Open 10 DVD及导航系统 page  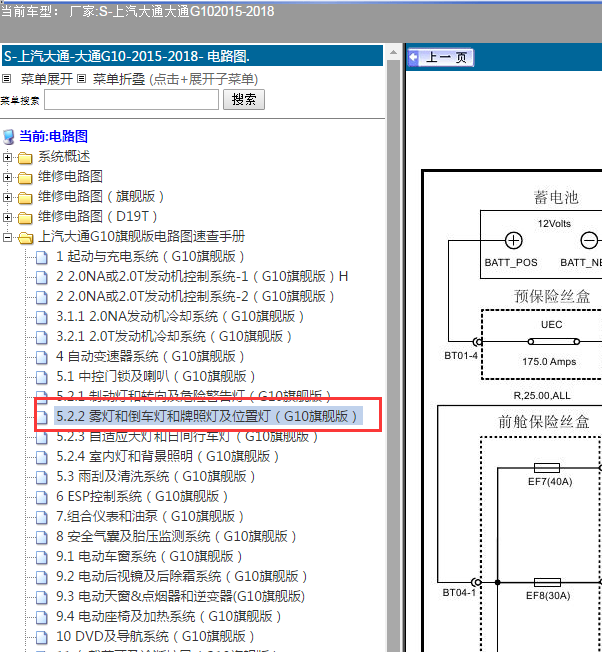tap(155, 636)
